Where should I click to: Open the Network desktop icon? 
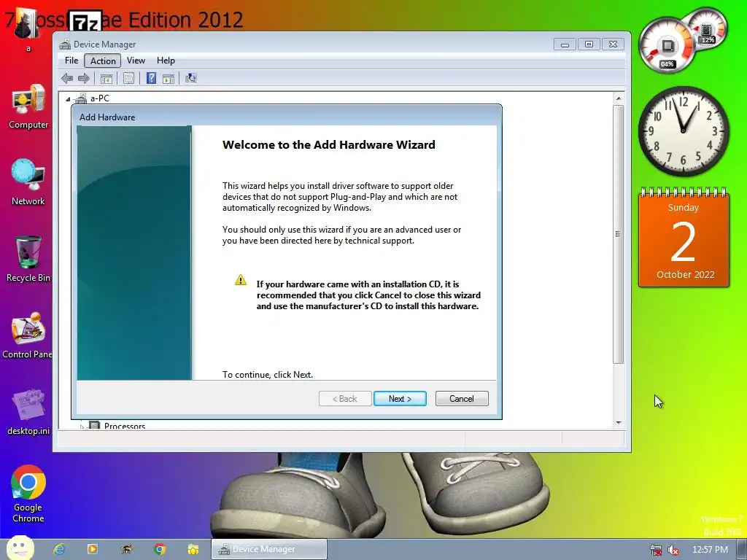pos(28,175)
